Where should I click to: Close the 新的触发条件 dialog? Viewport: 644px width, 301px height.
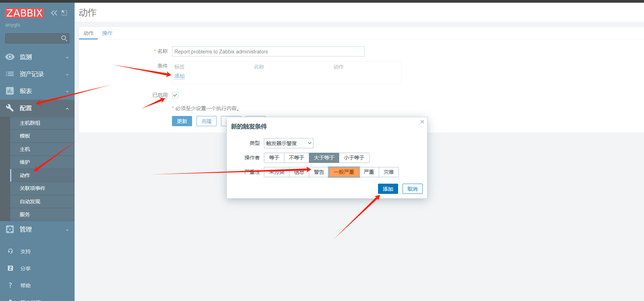point(422,122)
